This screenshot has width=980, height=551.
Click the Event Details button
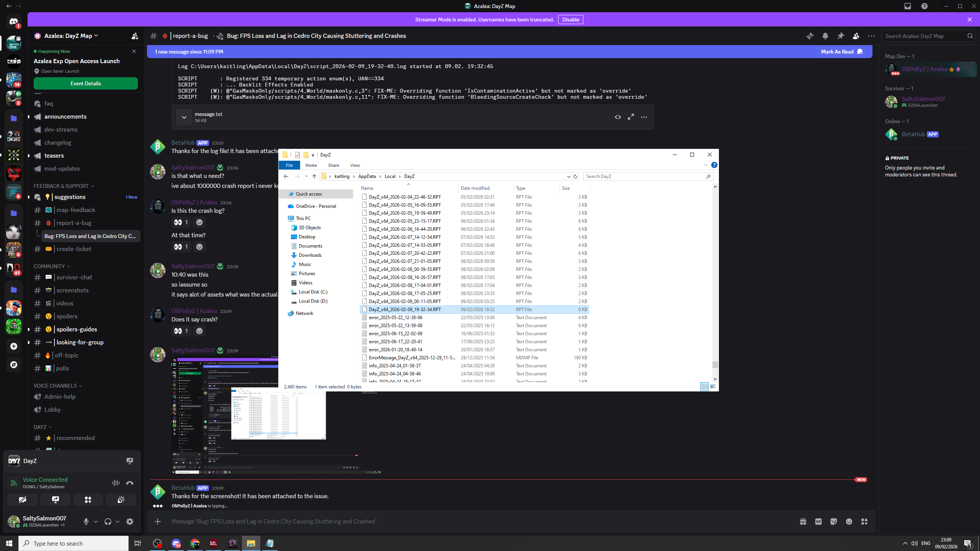pos(85,83)
